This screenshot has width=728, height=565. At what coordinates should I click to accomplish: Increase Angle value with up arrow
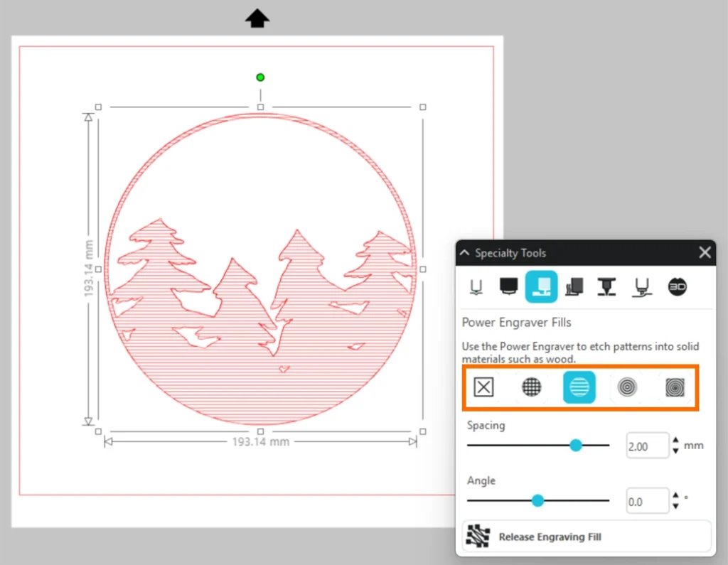pyautogui.click(x=675, y=496)
